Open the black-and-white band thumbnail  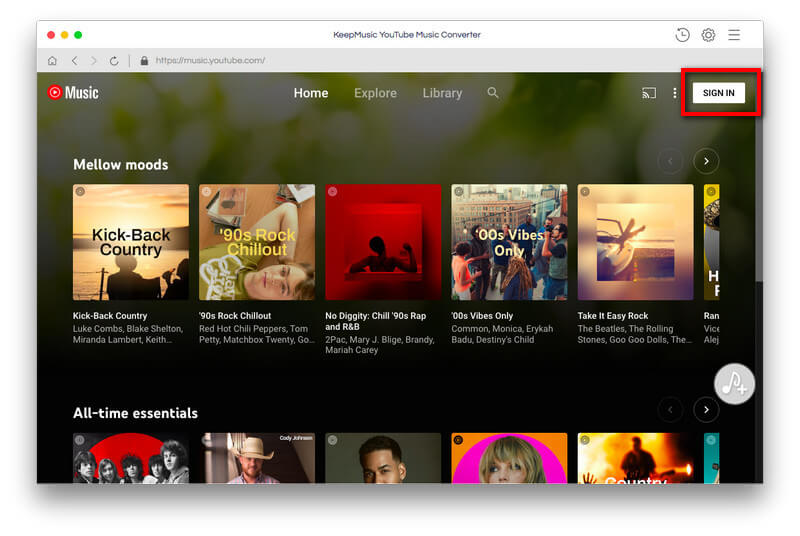pos(131,458)
